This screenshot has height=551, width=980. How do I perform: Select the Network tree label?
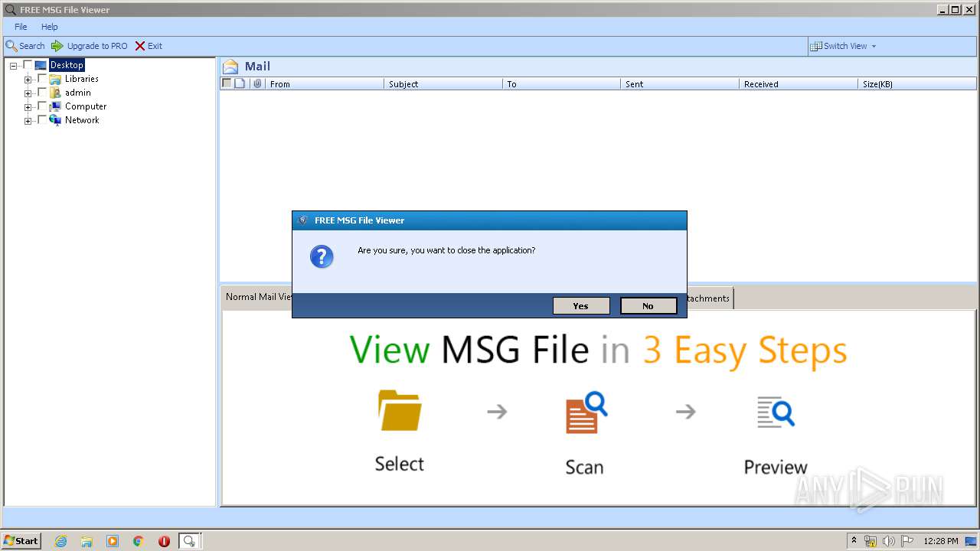click(x=82, y=120)
